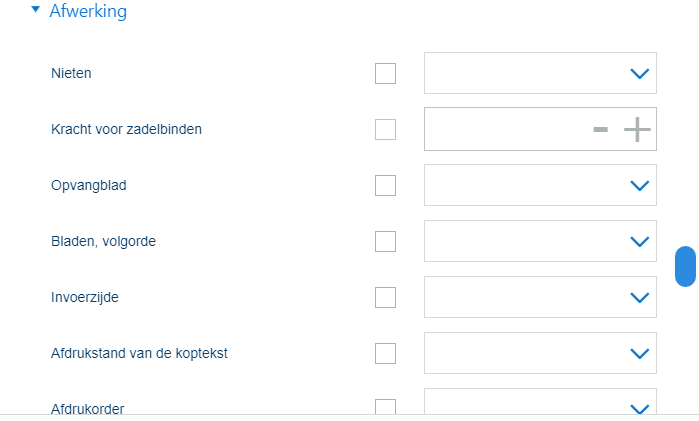Check the Afdrukorder checkbox
Viewport: 699px width, 421px height.
tap(385, 407)
